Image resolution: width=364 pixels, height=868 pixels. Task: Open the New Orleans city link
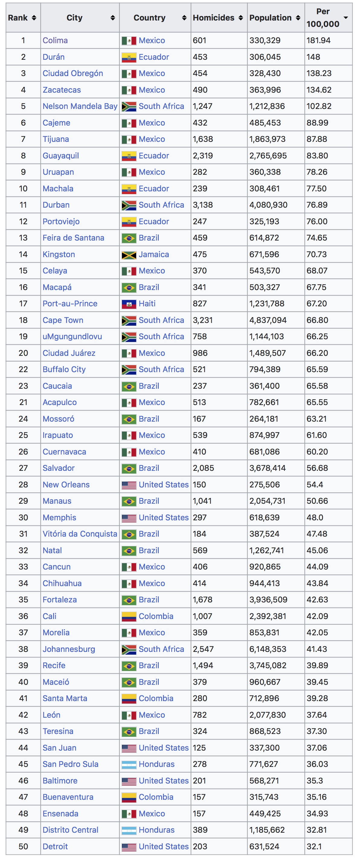point(66,484)
